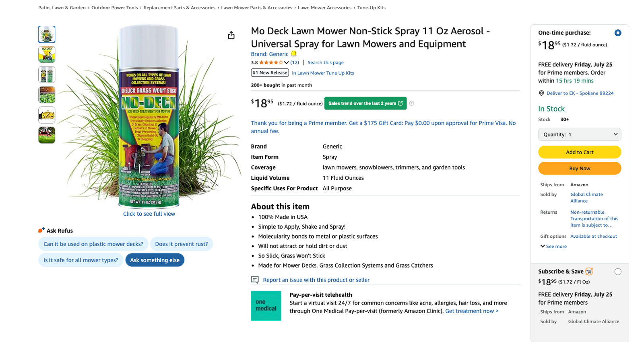
Task: Click the Ask Rufus sparkle icon
Action: point(41,230)
